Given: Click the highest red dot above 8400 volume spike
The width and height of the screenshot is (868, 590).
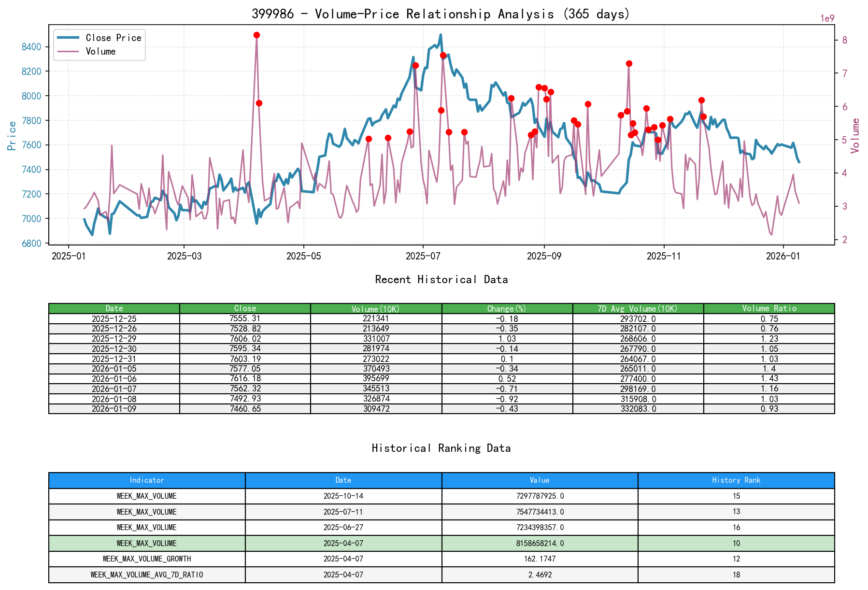Looking at the screenshot, I should pyautogui.click(x=257, y=34).
